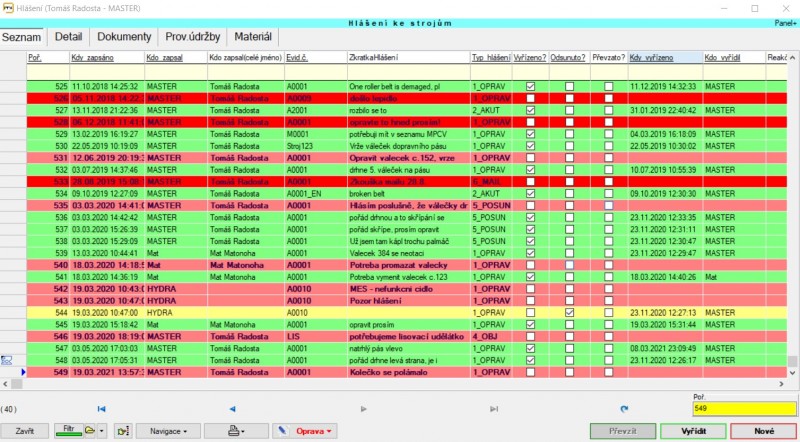Click the icon button left of Navigace
800x442 pixels.
[124, 431]
